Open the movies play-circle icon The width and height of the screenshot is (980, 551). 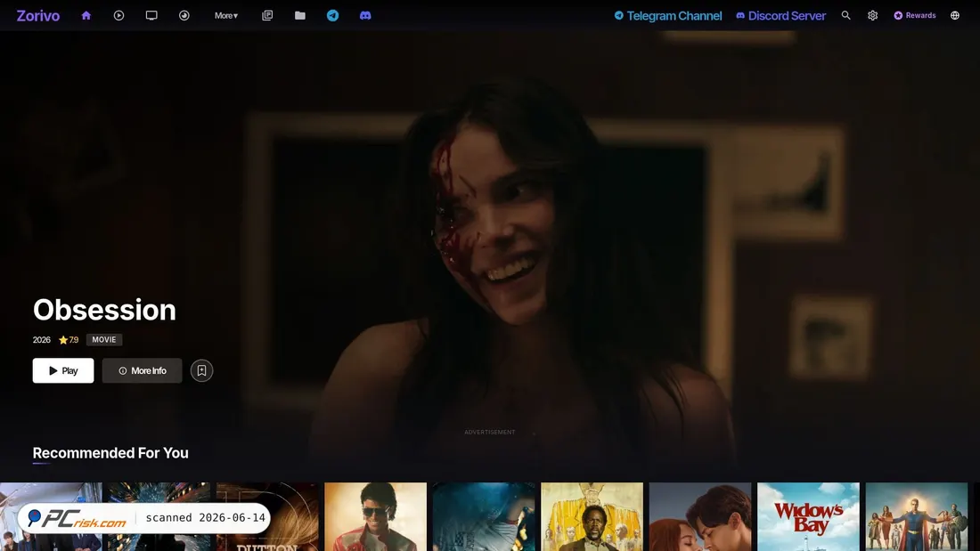coord(118,16)
